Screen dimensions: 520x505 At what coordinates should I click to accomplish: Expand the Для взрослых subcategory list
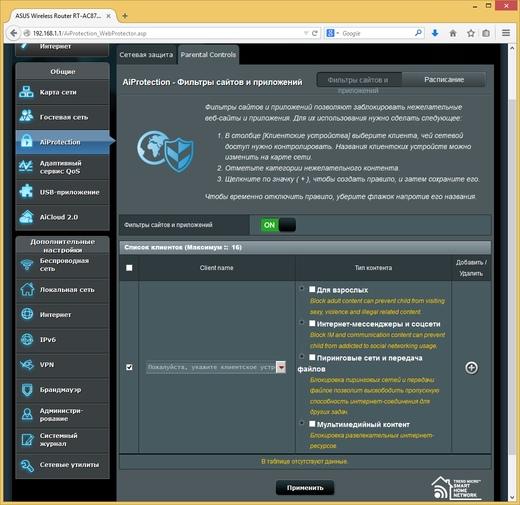pos(302,288)
